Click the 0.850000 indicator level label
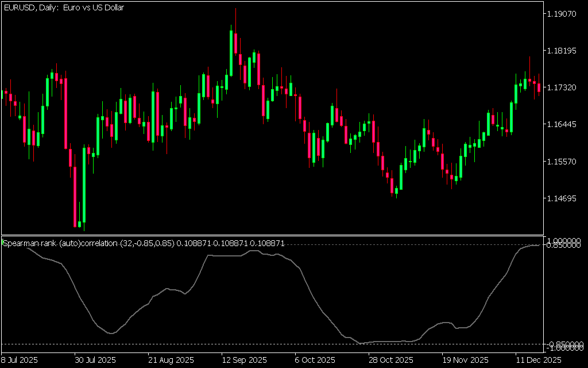The image size is (588, 368). click(x=565, y=245)
